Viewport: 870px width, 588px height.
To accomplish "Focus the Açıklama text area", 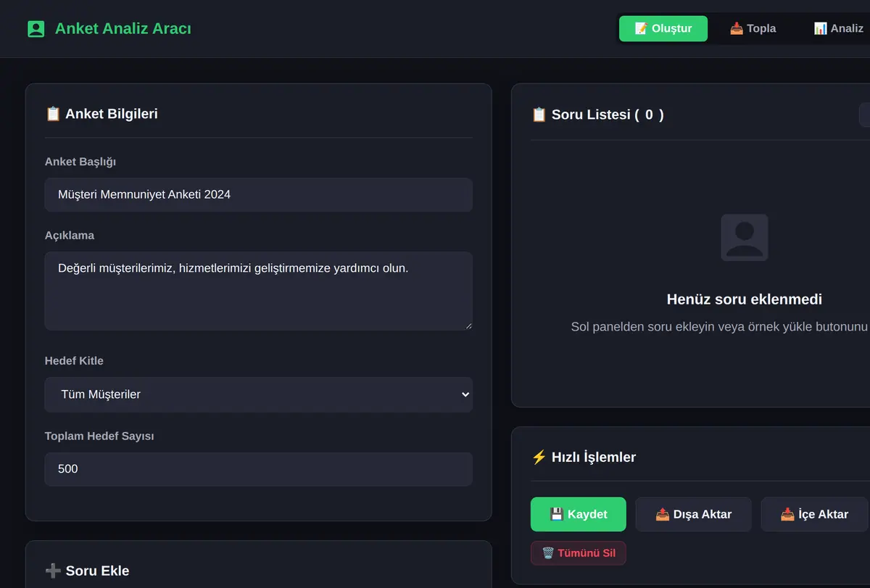I will (258, 291).
